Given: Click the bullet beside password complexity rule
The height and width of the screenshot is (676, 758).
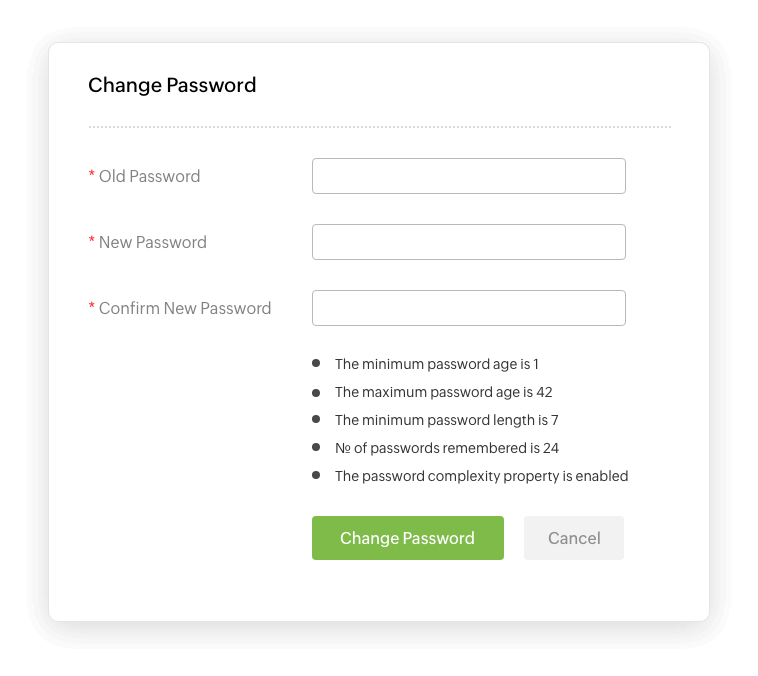Looking at the screenshot, I should pos(316,476).
